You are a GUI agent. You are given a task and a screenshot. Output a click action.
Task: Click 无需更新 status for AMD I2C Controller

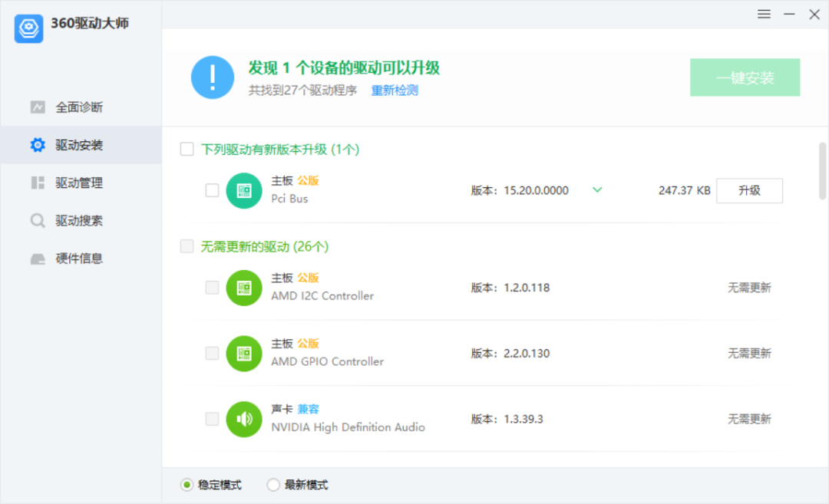click(x=749, y=288)
